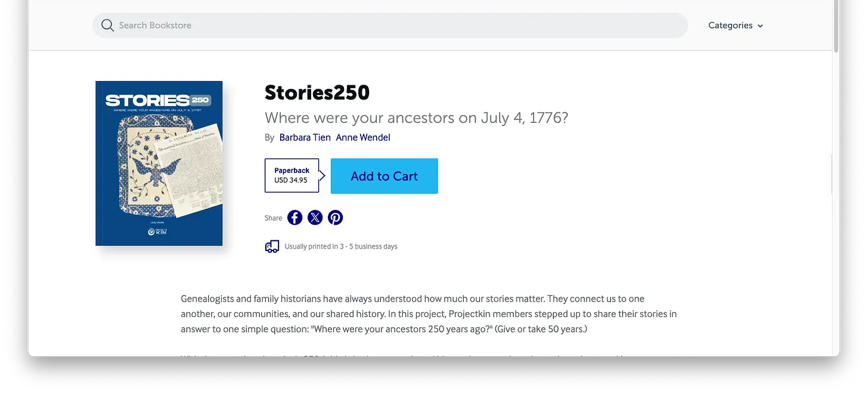Visit author Barbara Tien's page
The height and width of the screenshot is (394, 868).
click(305, 137)
